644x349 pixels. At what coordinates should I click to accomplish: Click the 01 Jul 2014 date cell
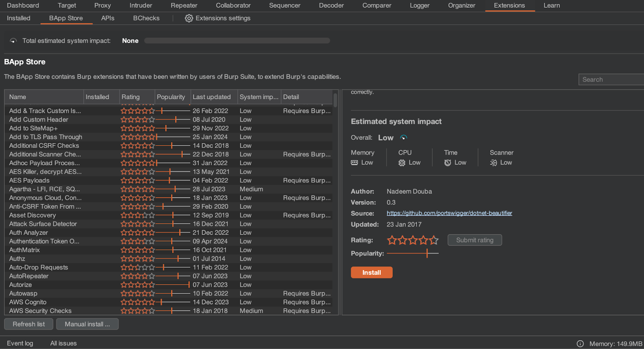point(209,259)
